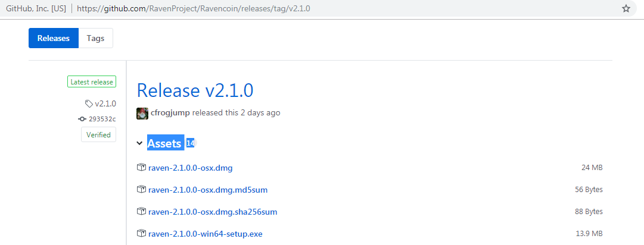
Task: Download raven-2.1.0.0-win64-setup.exe
Action: [x=205, y=234]
